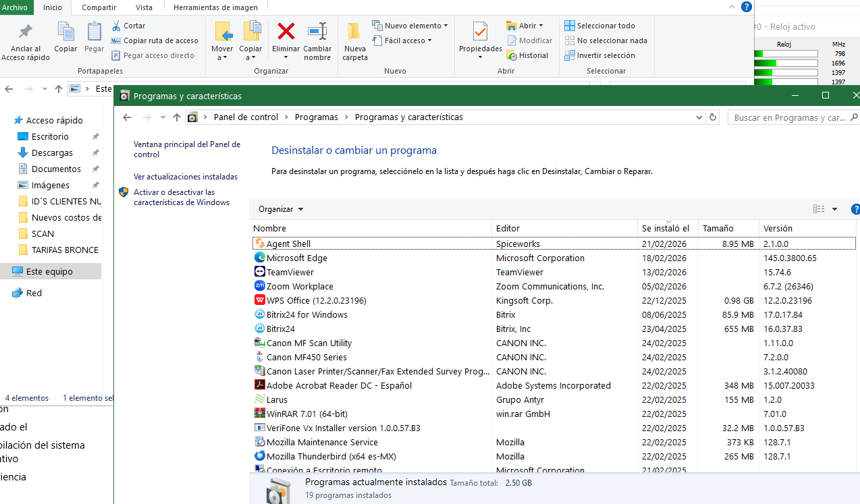Click Activar o desactivar las características de Windows
Viewport: 860px width, 504px height.
click(x=182, y=197)
